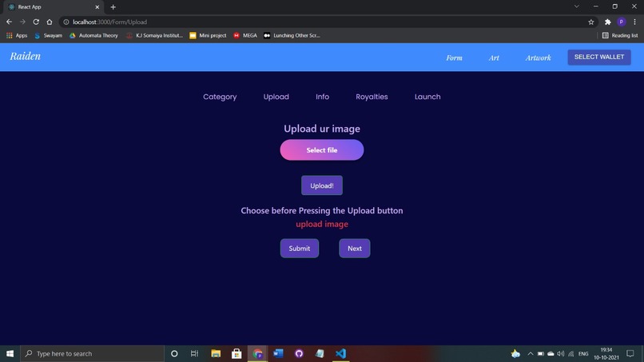Open the Mini project bookmark folder

point(208,35)
